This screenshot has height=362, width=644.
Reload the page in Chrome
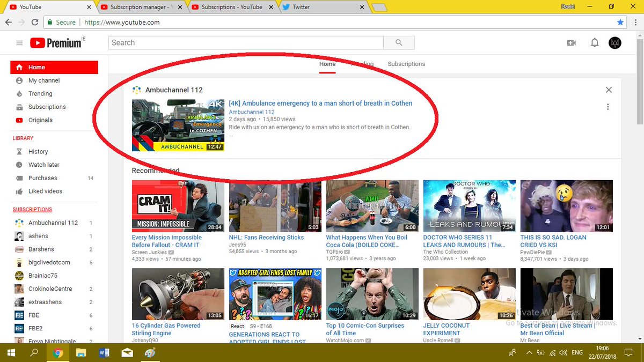pyautogui.click(x=35, y=23)
